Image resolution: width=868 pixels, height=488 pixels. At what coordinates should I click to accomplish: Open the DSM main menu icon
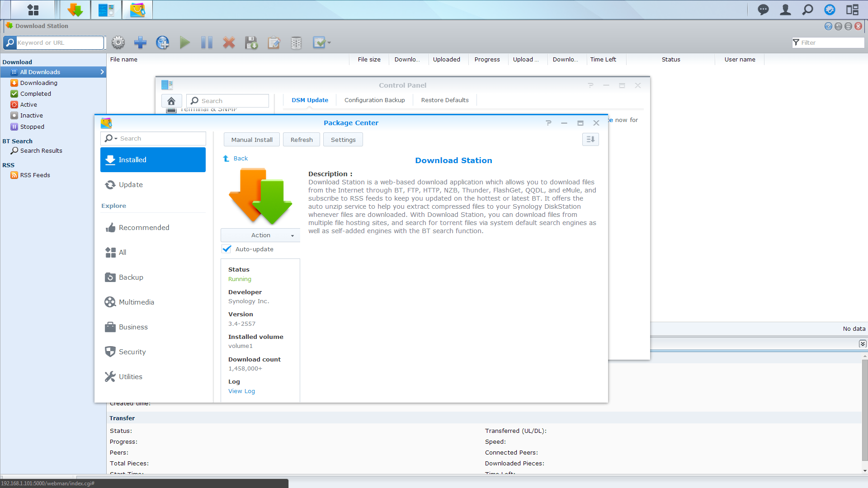click(x=33, y=9)
